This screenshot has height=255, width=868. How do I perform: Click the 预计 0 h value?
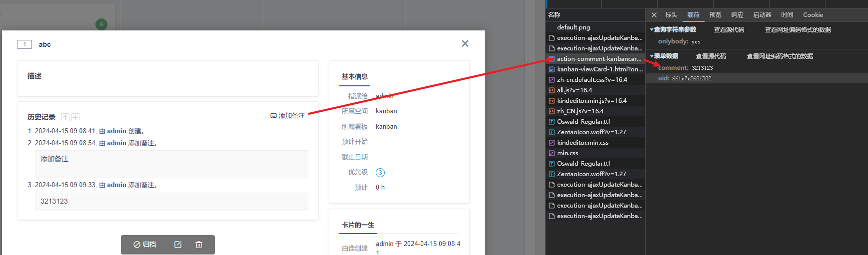380,188
